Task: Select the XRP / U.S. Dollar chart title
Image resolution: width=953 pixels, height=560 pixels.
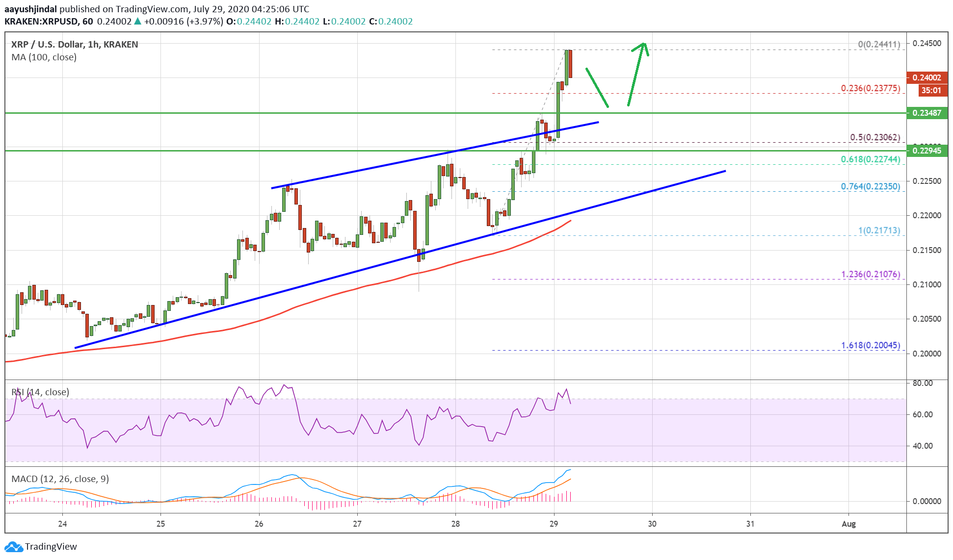Action: (75, 45)
